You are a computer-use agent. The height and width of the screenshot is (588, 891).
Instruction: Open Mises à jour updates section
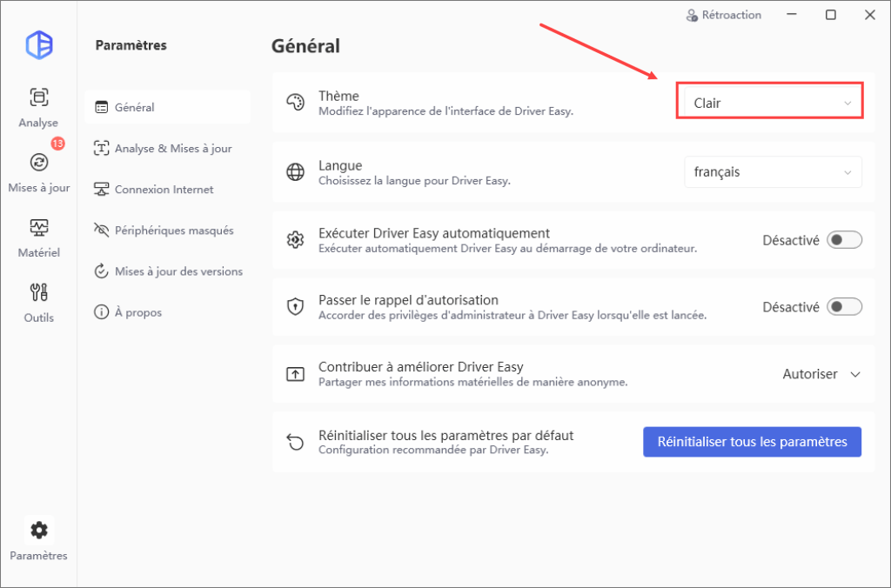pyautogui.click(x=38, y=173)
